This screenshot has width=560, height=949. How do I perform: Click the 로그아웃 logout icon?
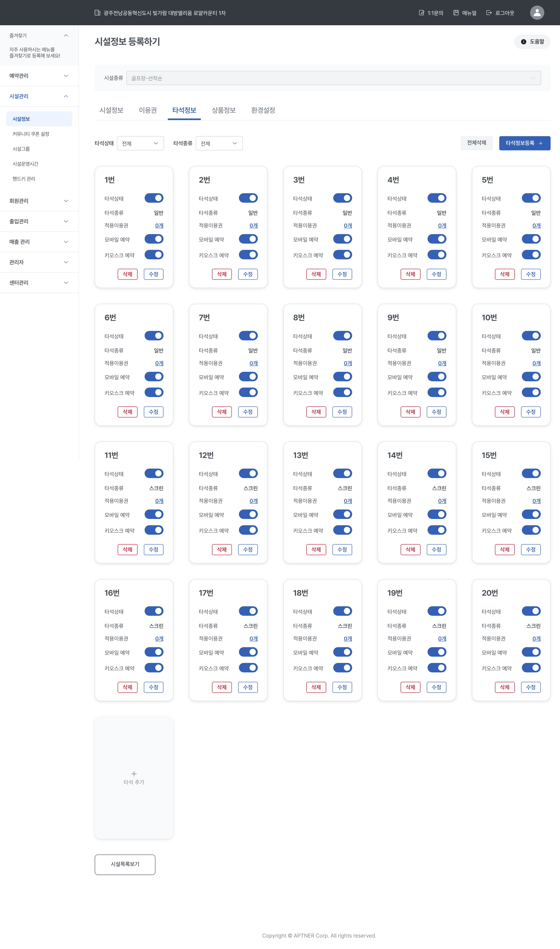(489, 13)
